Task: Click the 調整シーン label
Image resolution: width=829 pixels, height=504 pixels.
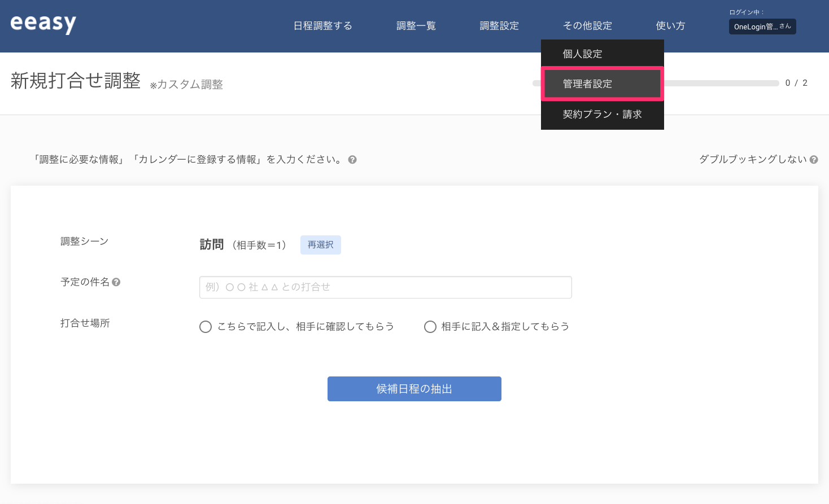Action: click(x=85, y=242)
